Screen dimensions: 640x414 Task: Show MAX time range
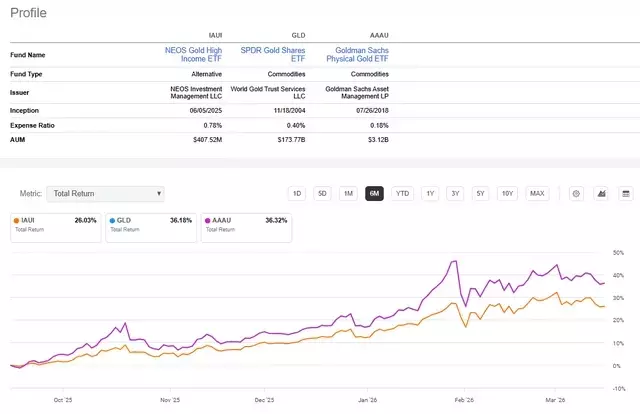(537, 193)
